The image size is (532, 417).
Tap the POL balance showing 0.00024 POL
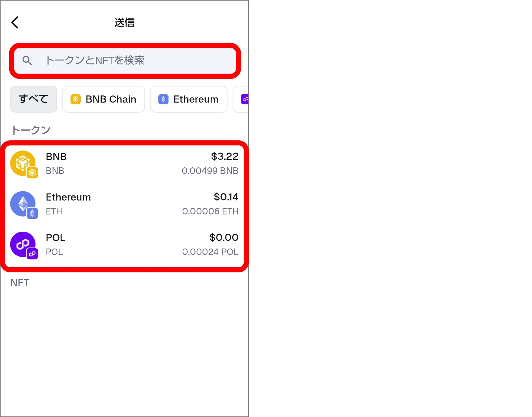coord(210,252)
